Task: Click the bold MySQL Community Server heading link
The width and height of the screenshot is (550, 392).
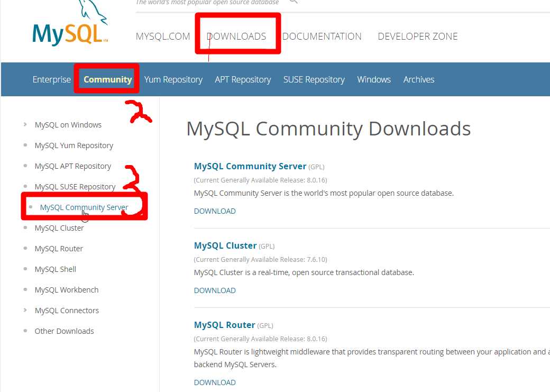Action: click(x=250, y=166)
